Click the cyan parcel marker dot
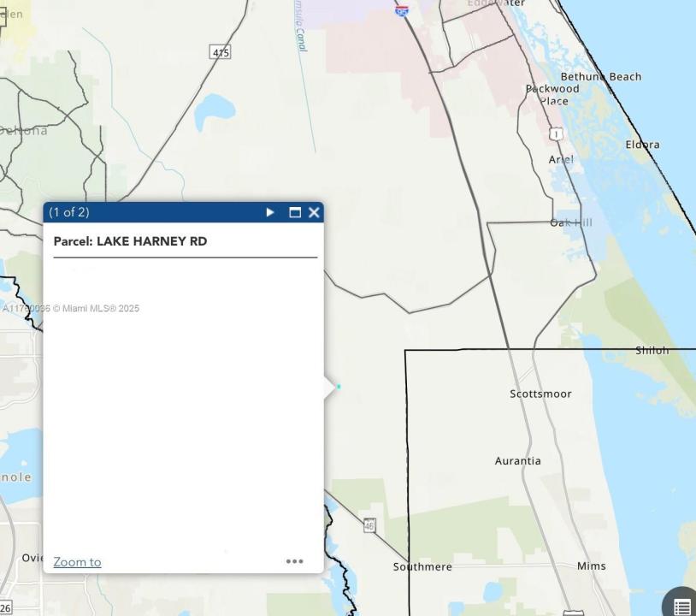 click(339, 387)
